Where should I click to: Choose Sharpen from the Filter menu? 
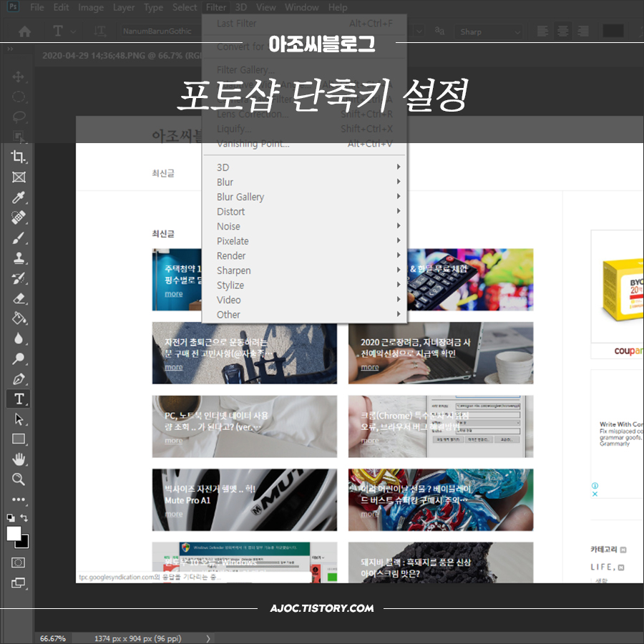pyautogui.click(x=304, y=270)
